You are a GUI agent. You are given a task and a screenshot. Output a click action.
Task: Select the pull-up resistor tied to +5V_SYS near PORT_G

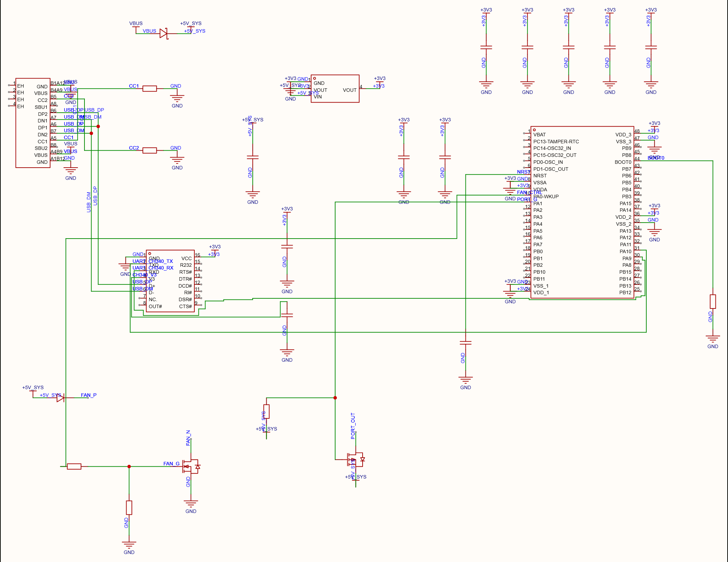click(x=266, y=411)
